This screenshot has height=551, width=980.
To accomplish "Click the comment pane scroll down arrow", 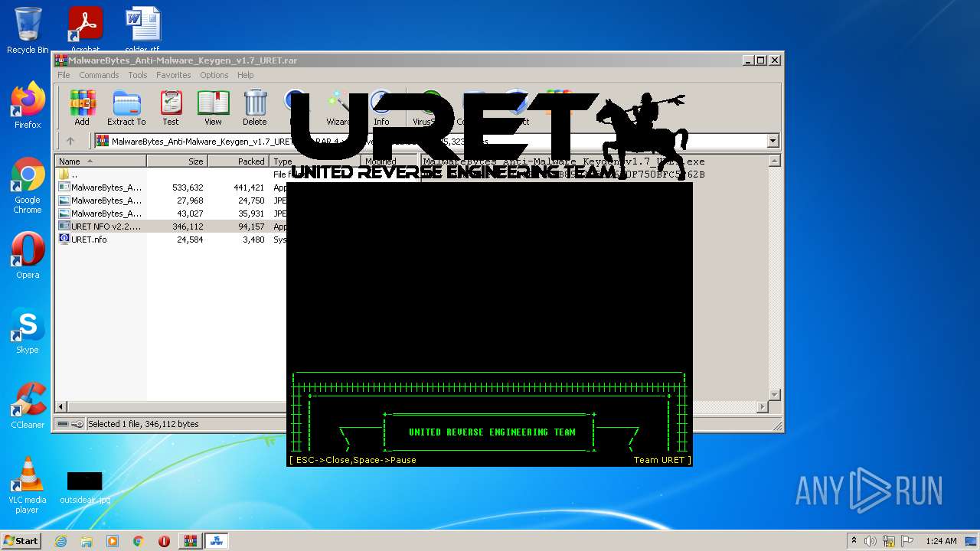I will pyautogui.click(x=774, y=394).
